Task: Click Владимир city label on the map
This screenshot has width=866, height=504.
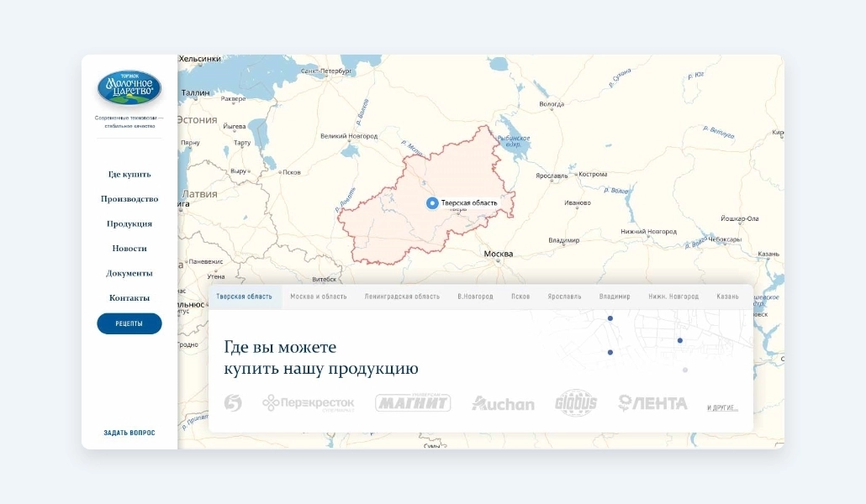Action: coord(564,241)
